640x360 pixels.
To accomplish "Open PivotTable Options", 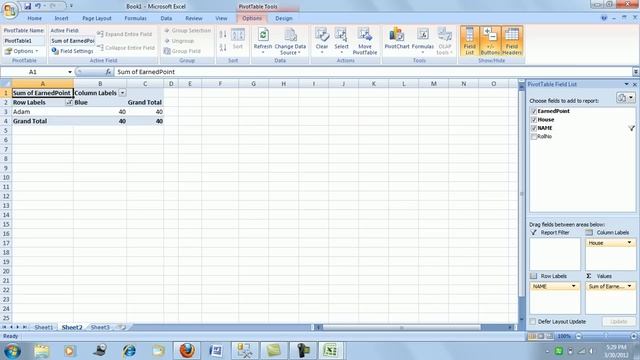I will (x=22, y=51).
